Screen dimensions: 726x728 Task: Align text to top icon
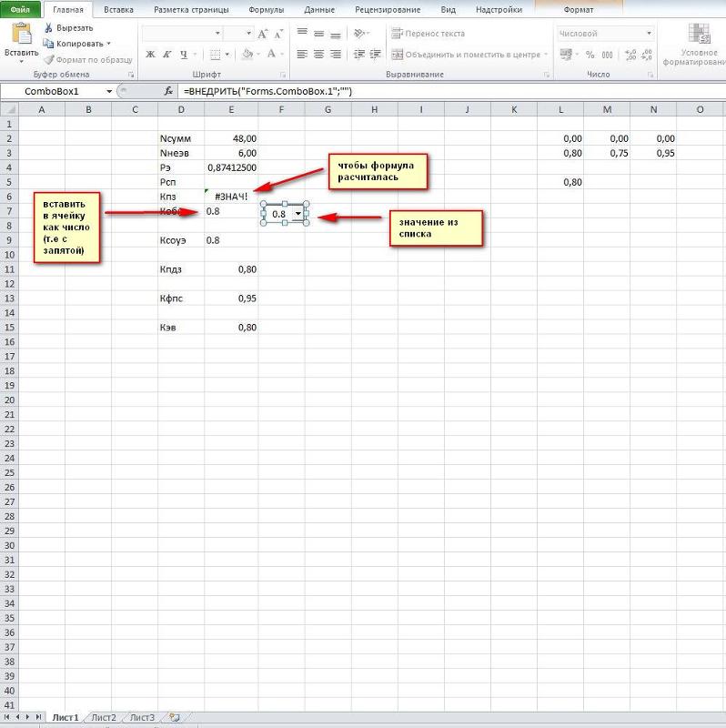click(302, 33)
